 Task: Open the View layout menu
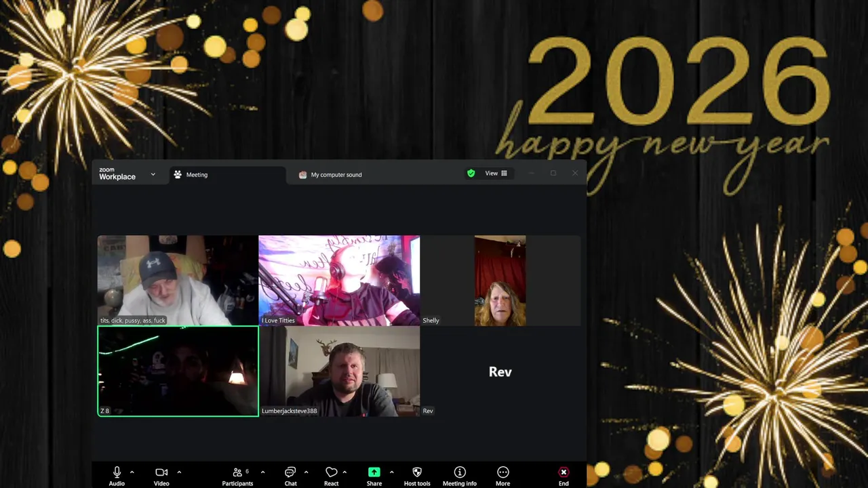[x=496, y=174]
